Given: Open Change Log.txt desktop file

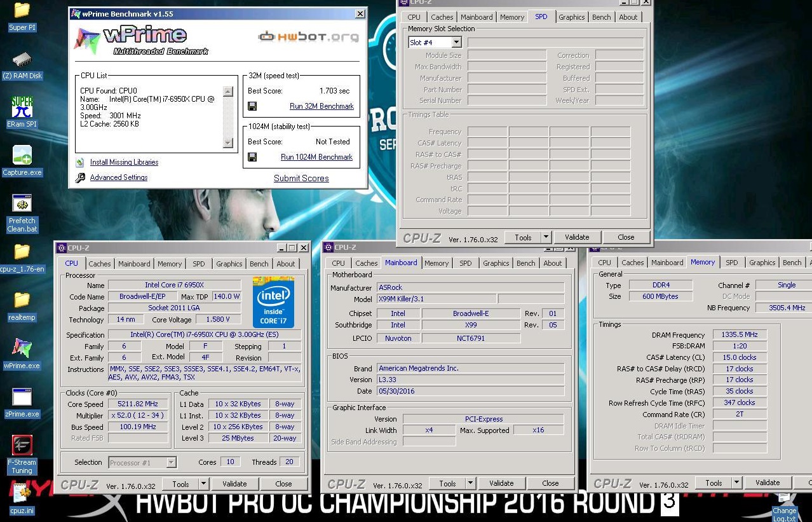Looking at the screenshot, I should [x=784, y=507].
